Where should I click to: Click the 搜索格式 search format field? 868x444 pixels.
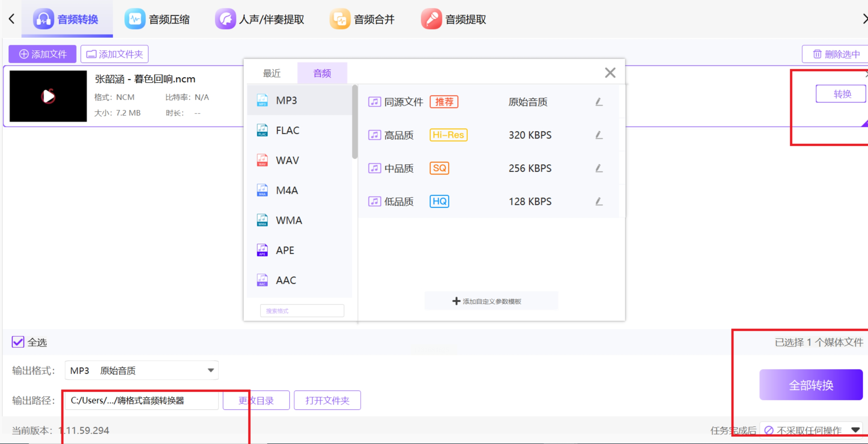pyautogui.click(x=302, y=311)
